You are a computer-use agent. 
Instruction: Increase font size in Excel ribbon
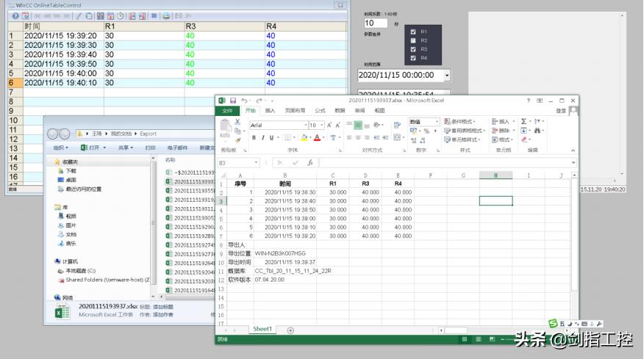pos(329,125)
